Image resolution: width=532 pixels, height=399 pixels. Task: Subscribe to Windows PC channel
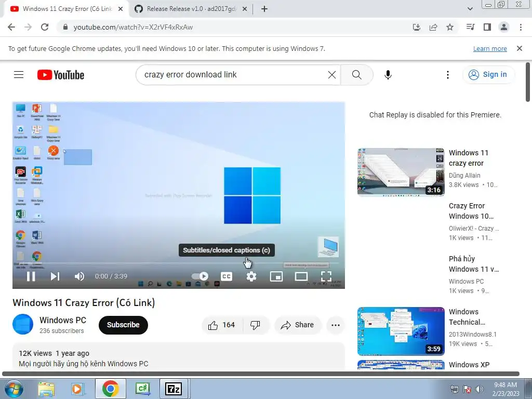(123, 325)
